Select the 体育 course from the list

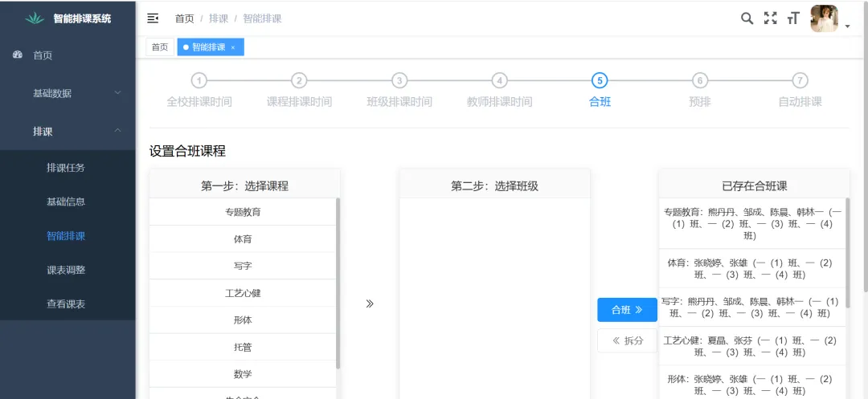[x=243, y=239]
